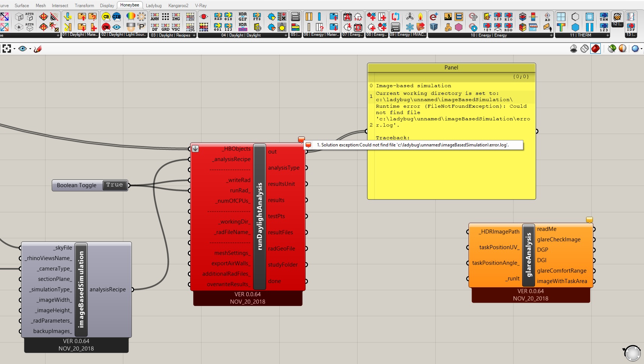Select the CB light source icon
Image resolution: width=644 pixels, height=364 pixels.
pos(106,17)
